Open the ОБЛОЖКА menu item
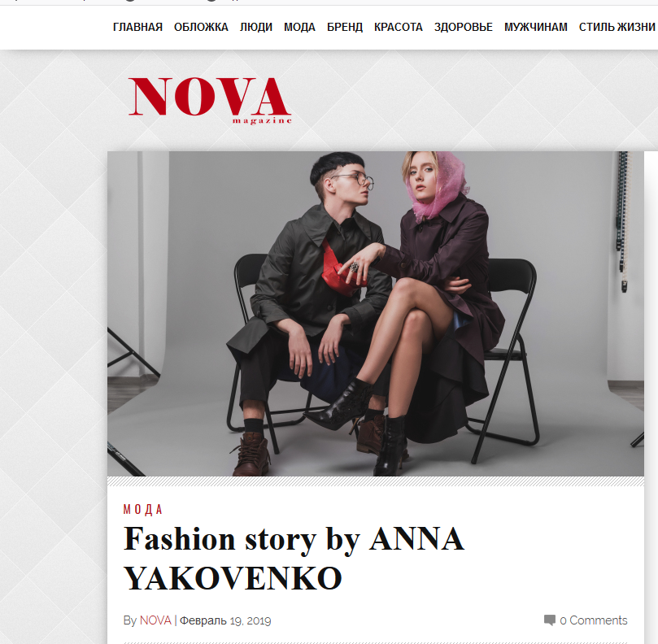This screenshot has height=644, width=658. pyautogui.click(x=201, y=28)
